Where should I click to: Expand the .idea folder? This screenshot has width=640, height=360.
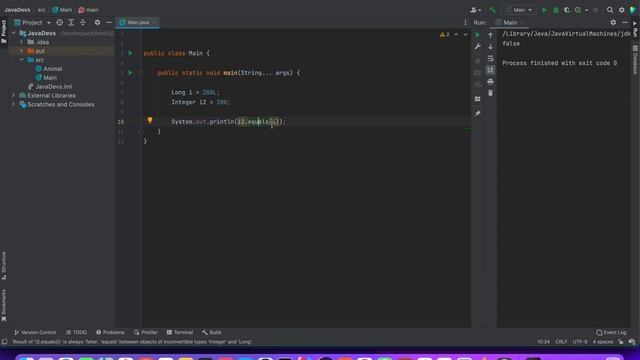click(x=22, y=42)
